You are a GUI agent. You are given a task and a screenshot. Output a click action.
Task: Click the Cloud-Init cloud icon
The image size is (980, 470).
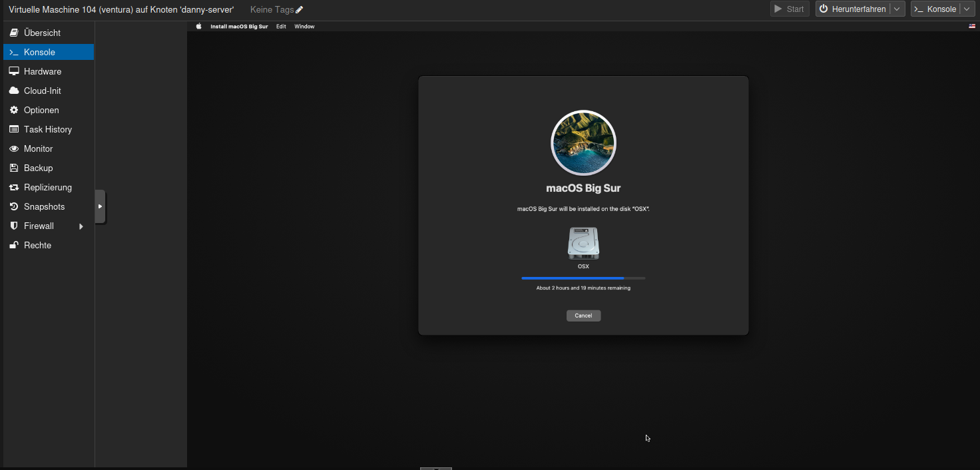tap(14, 91)
